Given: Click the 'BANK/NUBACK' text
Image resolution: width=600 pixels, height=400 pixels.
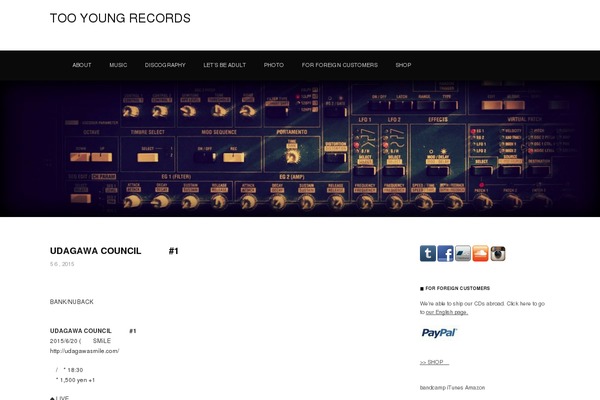Looking at the screenshot, I should 72,302.
